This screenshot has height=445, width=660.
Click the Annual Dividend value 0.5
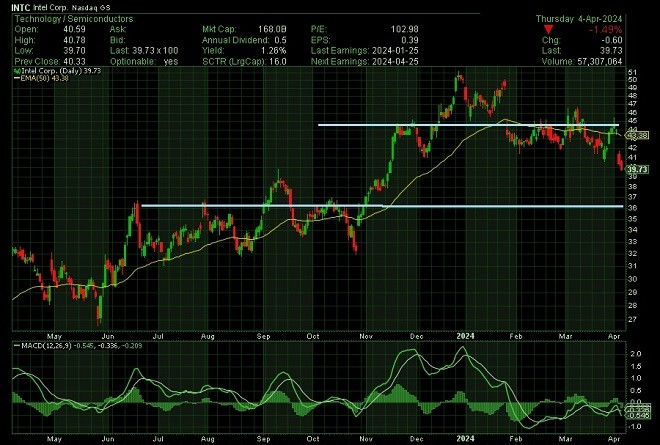[x=280, y=40]
